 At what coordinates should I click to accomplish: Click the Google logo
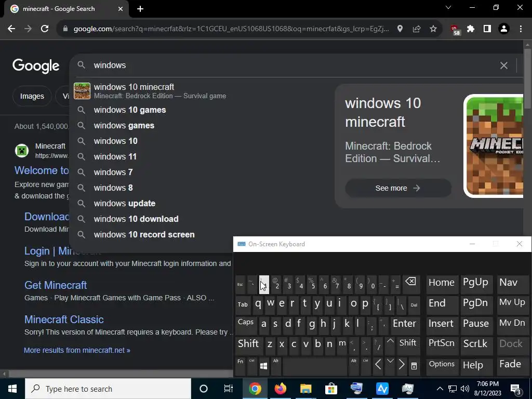(x=36, y=66)
